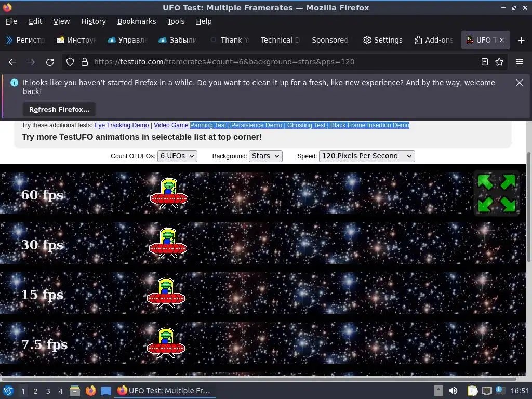Bookmark this page with the star icon
The image size is (532, 399).
(x=499, y=62)
